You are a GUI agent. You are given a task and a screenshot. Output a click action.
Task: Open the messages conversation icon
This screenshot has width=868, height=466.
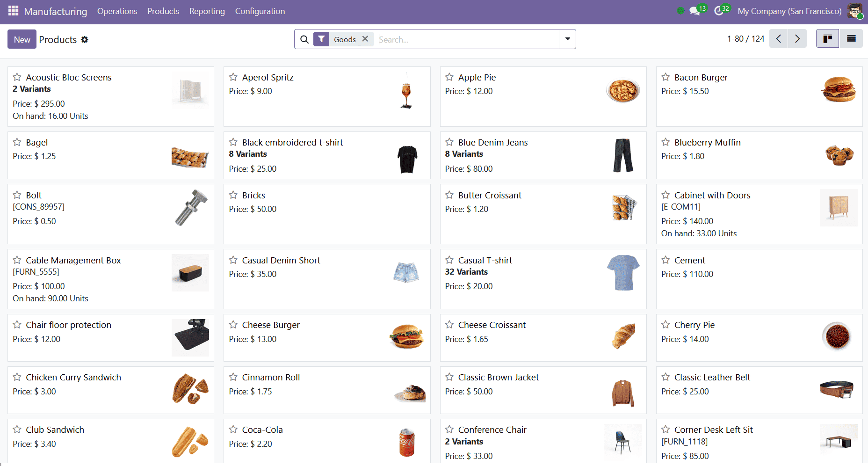tap(694, 11)
